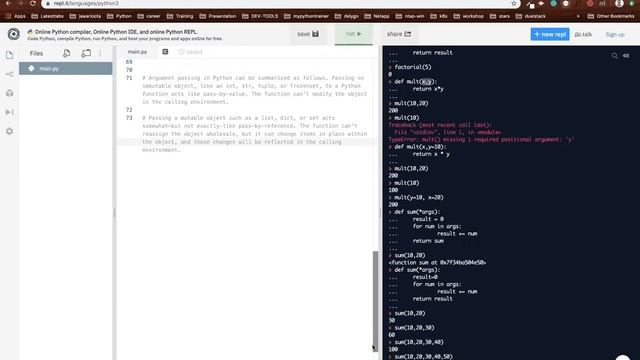Open the Settings gear sidebar icon
This screenshot has width=640, height=360.
[x=10, y=131]
